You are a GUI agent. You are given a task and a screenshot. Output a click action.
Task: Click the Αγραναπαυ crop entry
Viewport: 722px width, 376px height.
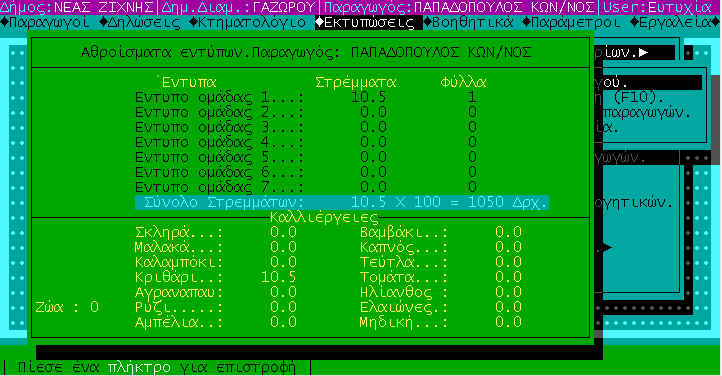(215, 293)
